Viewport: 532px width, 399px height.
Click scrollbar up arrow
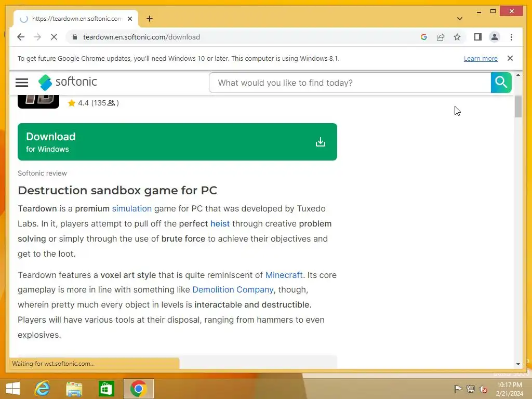click(x=518, y=75)
